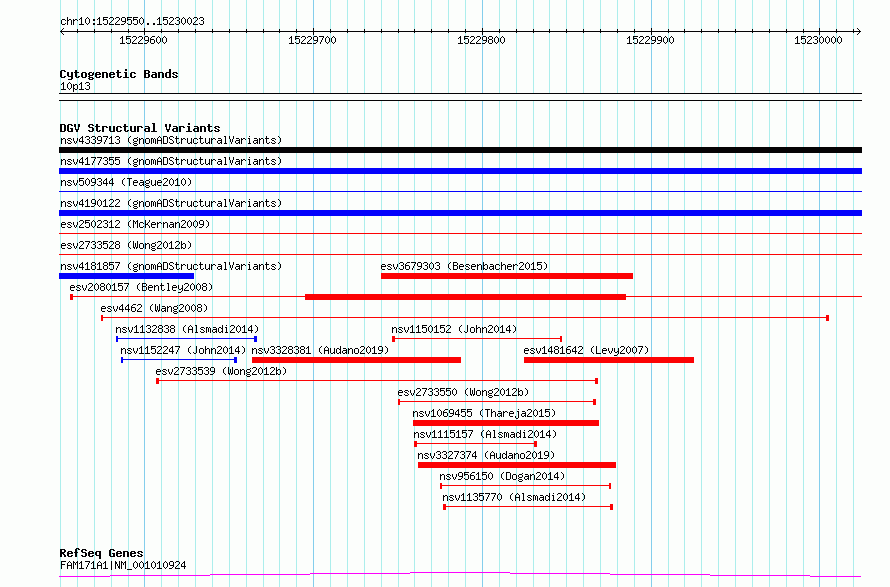Click the blue nsv1132838 variant line
Screen dimensions: 890x587
point(187,339)
